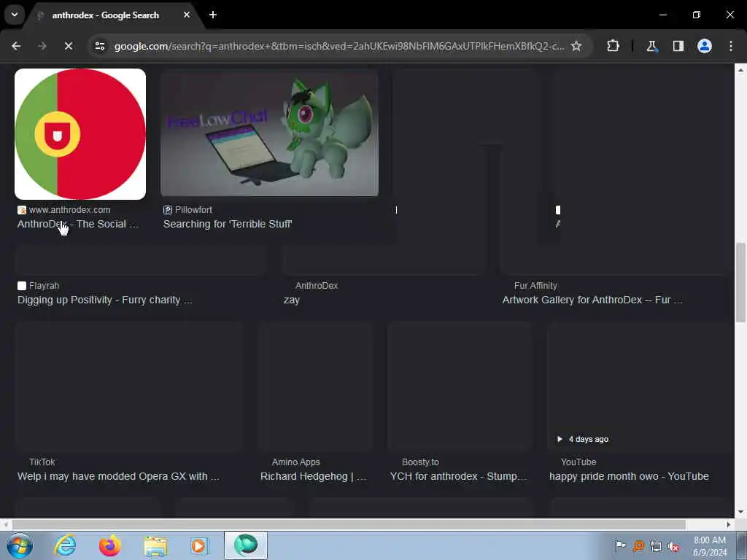Click the TikTok source label
Screen dimensions: 747x560
[42, 462]
